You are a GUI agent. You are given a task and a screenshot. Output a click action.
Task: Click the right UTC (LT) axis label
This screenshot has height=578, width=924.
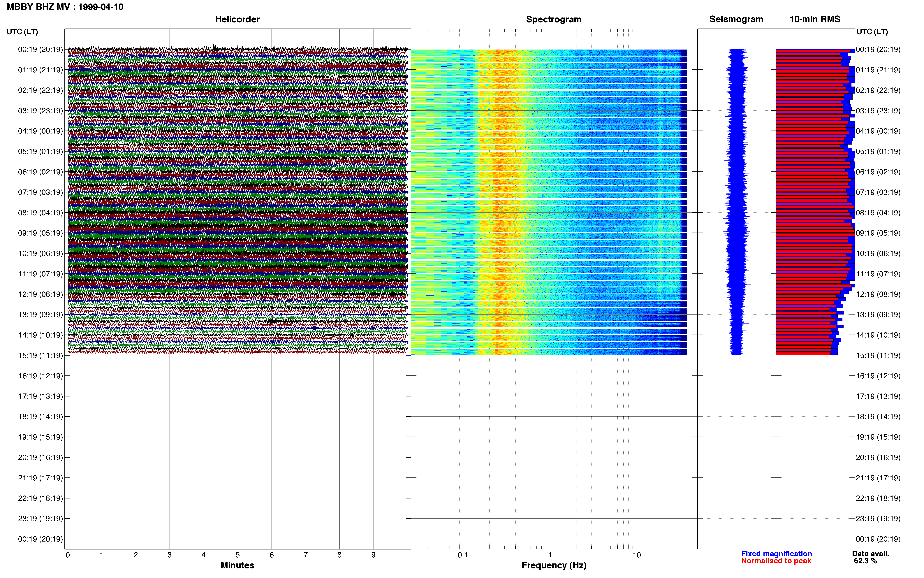pyautogui.click(x=872, y=32)
